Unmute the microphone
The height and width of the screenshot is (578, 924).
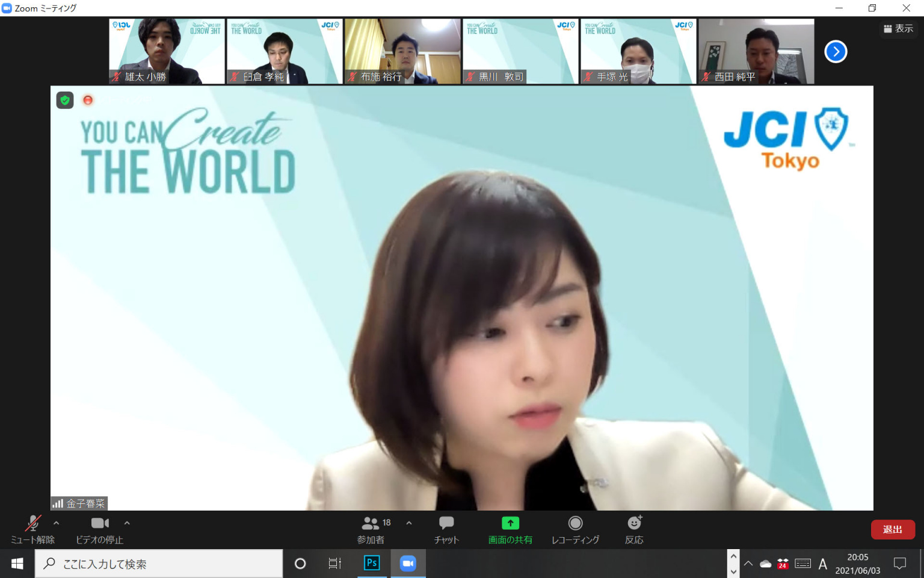point(32,523)
